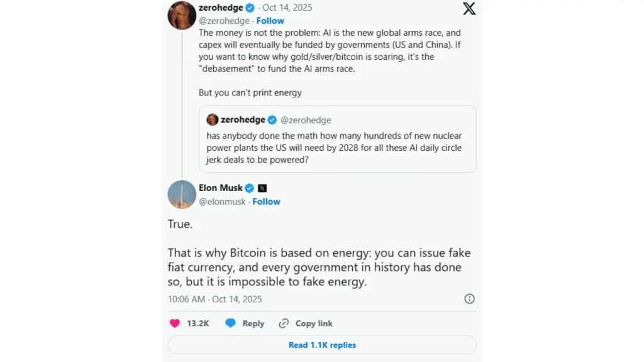The image size is (644, 362).
Task: Click zerohedge's verified badge in the top post
Action: pyautogui.click(x=250, y=8)
